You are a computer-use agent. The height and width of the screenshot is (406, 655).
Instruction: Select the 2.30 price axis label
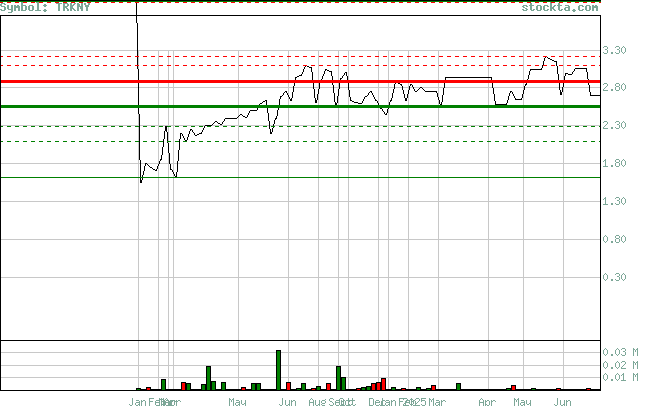[614, 125]
